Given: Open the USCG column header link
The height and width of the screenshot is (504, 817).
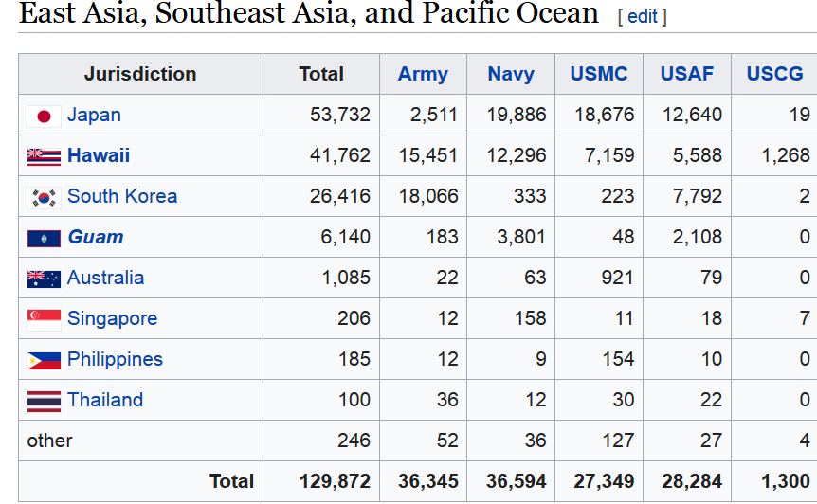Looking at the screenshot, I should coord(775,74).
